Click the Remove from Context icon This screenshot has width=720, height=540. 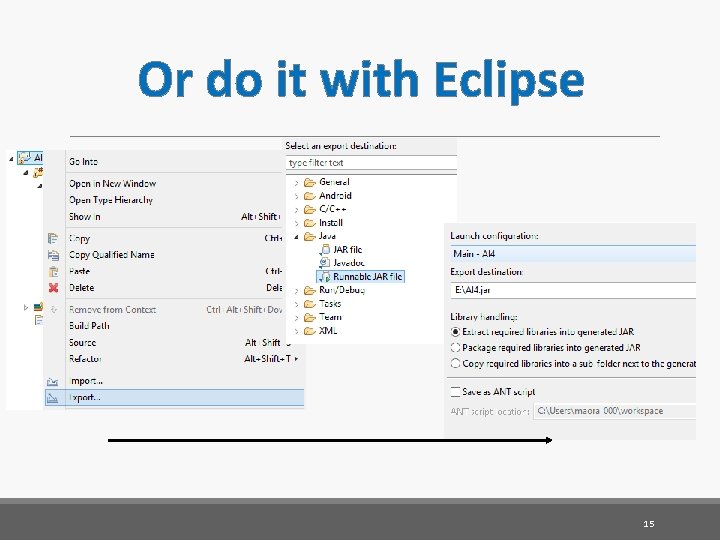pyautogui.click(x=54, y=309)
